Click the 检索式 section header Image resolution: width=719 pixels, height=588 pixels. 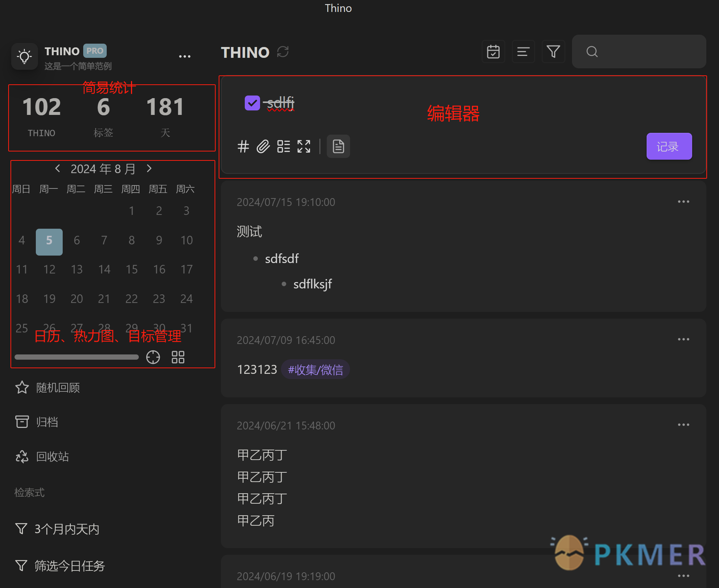29,492
